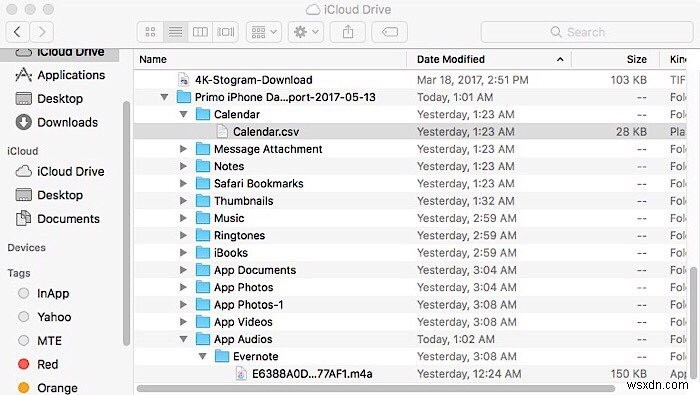Select the iBooks folder icon
Image resolution: width=700 pixels, height=395 pixels.
(203, 253)
